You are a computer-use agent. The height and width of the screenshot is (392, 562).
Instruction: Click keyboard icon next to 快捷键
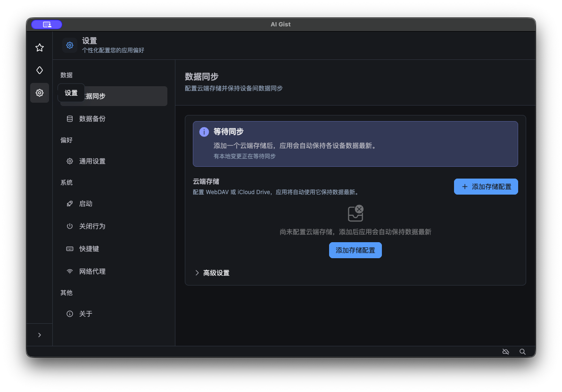(69, 249)
